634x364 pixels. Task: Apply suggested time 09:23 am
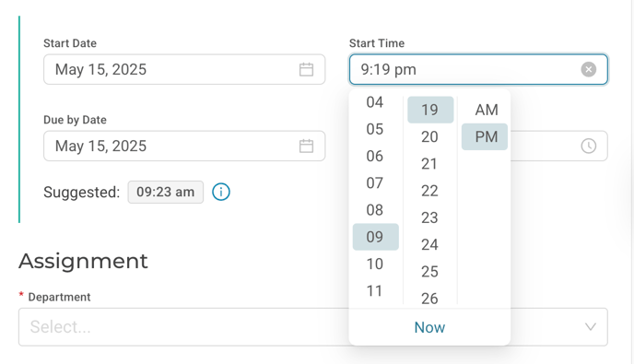(x=166, y=192)
